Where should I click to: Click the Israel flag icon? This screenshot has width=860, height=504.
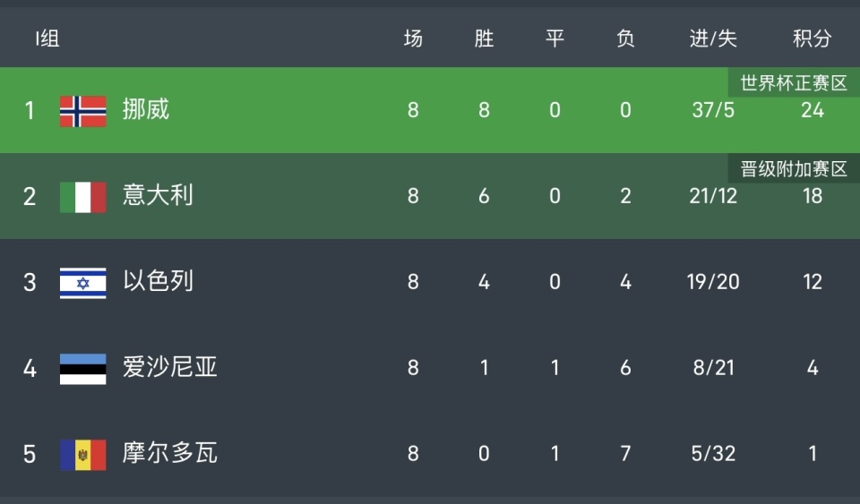click(82, 282)
